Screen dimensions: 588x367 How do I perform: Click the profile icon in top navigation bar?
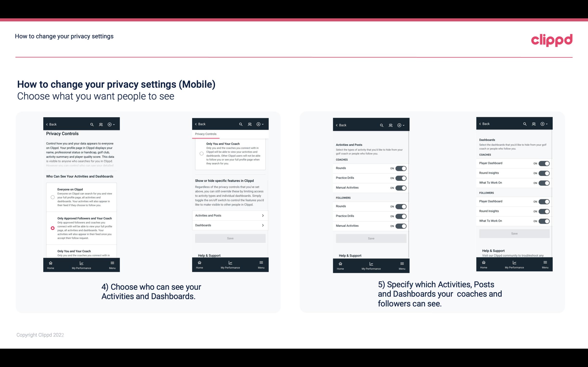click(x=101, y=124)
